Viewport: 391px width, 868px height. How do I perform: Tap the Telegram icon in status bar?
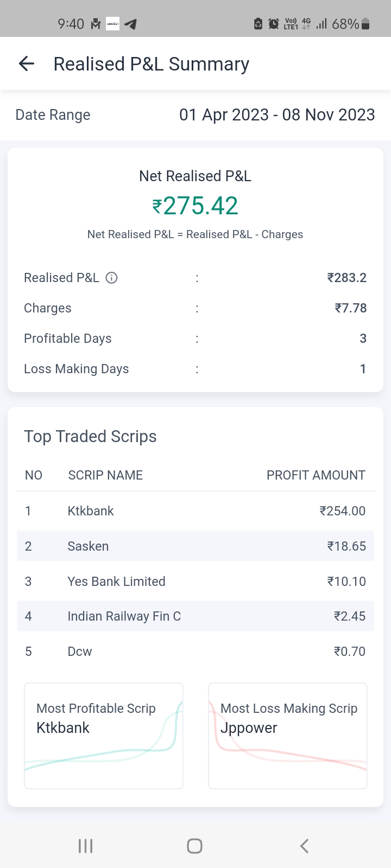click(x=130, y=24)
